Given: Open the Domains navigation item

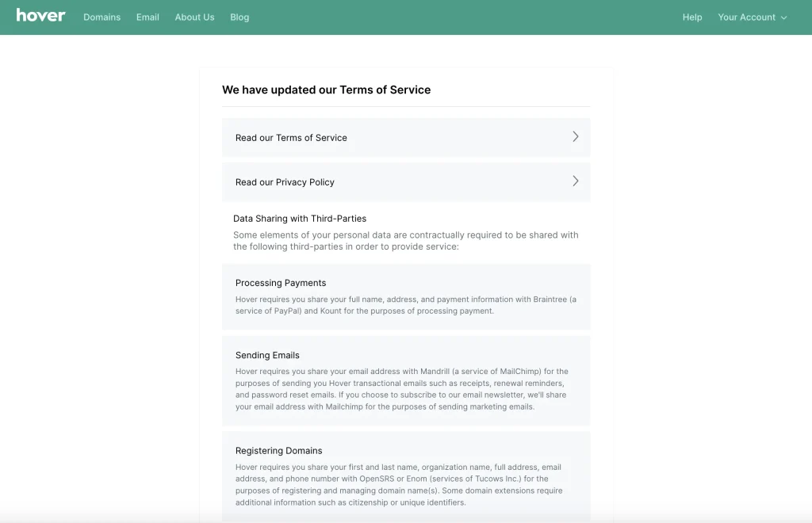Looking at the screenshot, I should click(x=102, y=17).
